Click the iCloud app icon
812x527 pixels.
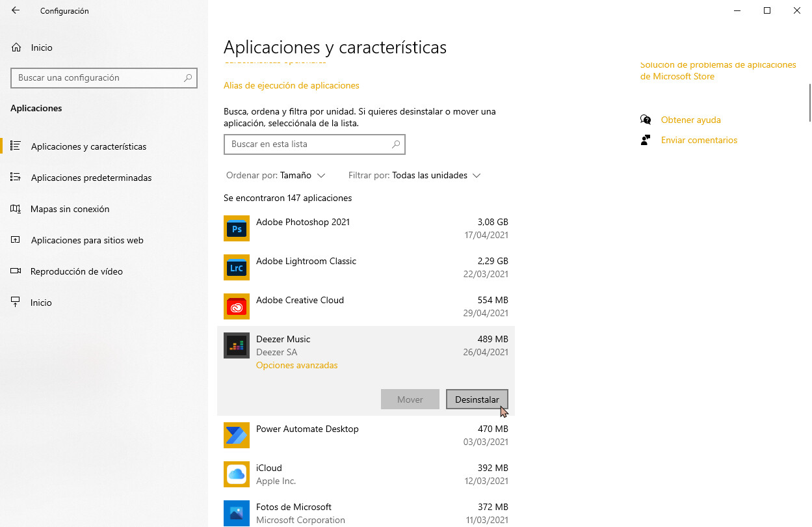coord(237,474)
